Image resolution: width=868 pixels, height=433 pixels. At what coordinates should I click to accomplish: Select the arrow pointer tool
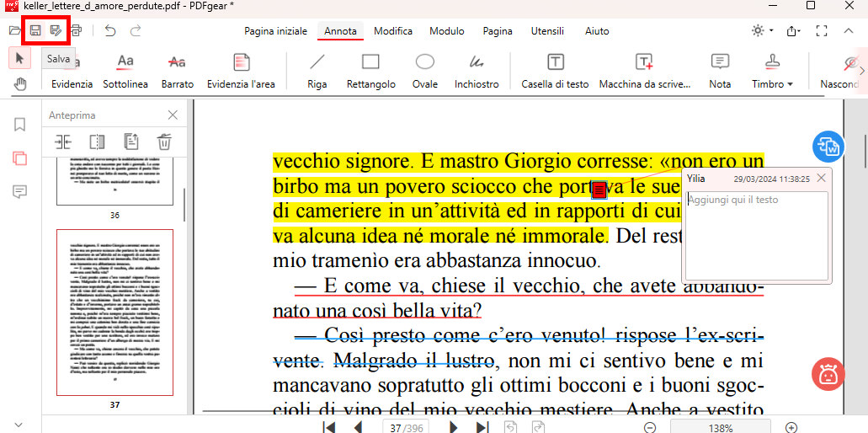[20, 58]
